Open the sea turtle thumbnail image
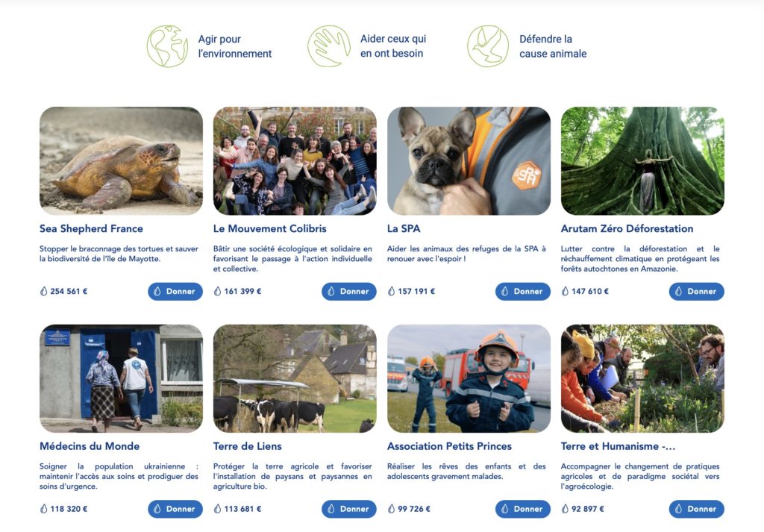Viewport: 764px width, 532px height. coord(121,160)
